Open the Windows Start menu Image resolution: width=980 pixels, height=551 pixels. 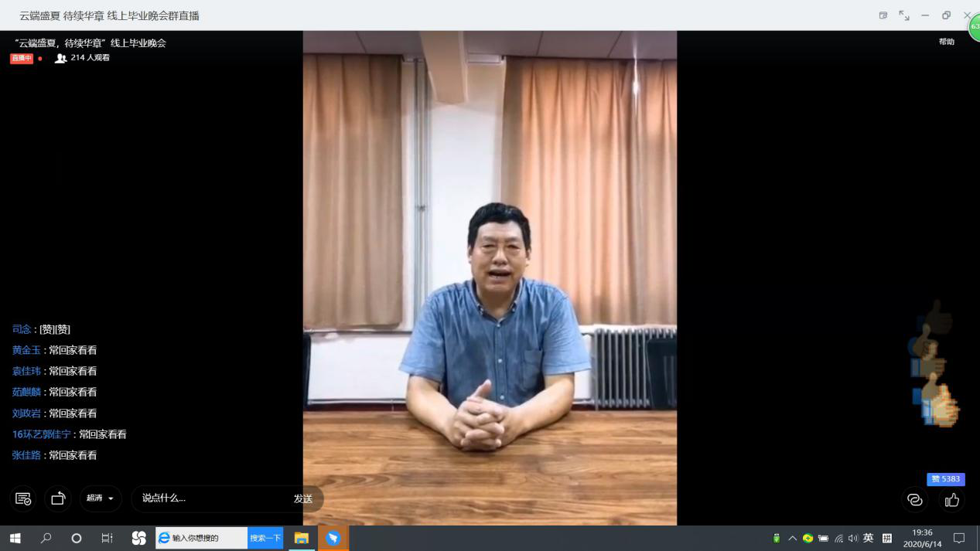point(15,538)
